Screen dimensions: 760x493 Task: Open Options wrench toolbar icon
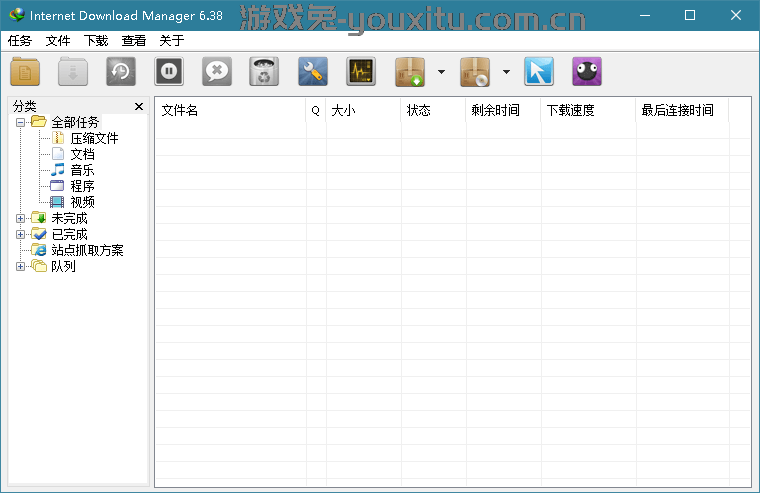click(313, 72)
